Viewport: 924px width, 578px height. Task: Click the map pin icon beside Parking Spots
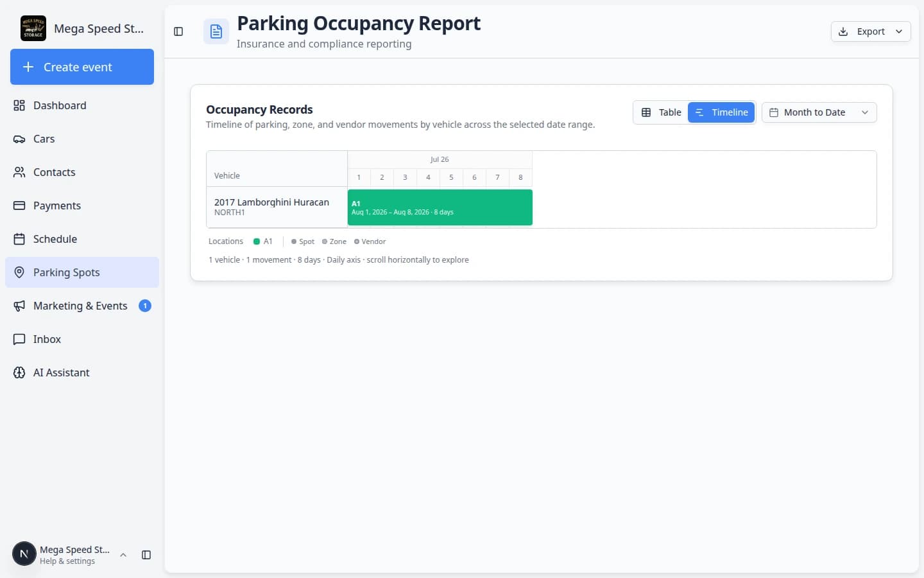click(x=19, y=272)
